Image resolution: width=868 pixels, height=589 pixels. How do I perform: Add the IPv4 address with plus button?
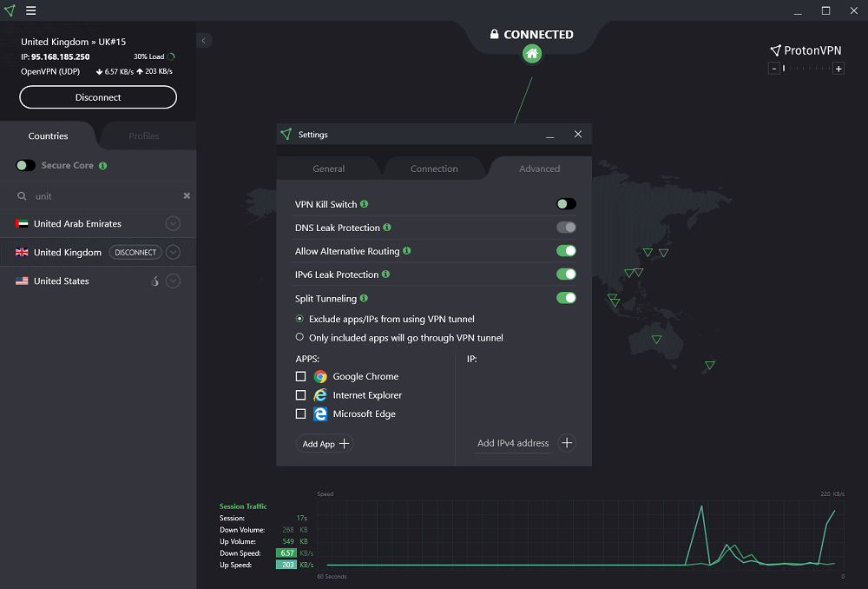click(x=567, y=443)
